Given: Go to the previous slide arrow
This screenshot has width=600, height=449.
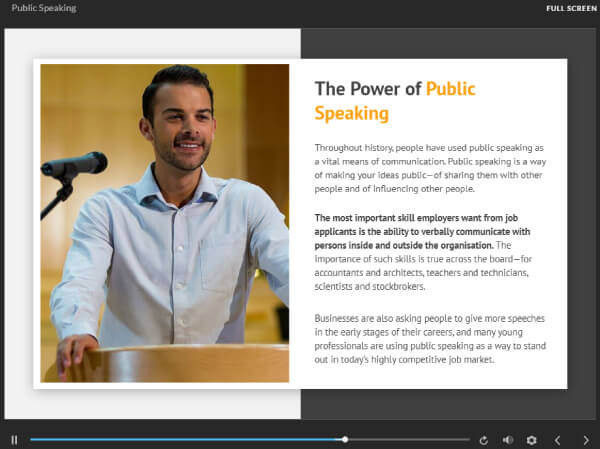Looking at the screenshot, I should click(x=558, y=440).
